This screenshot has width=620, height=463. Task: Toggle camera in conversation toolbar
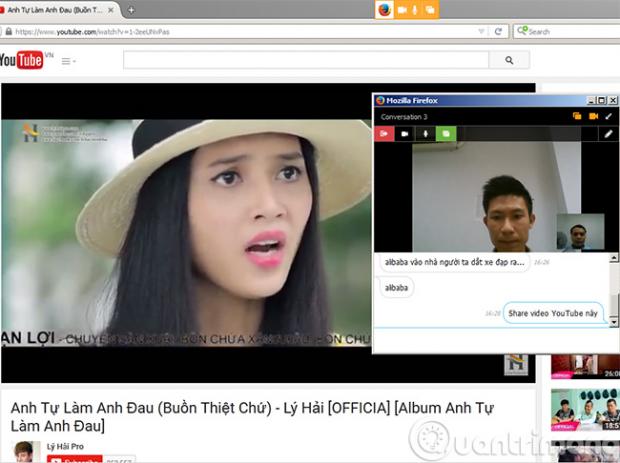coord(405,134)
